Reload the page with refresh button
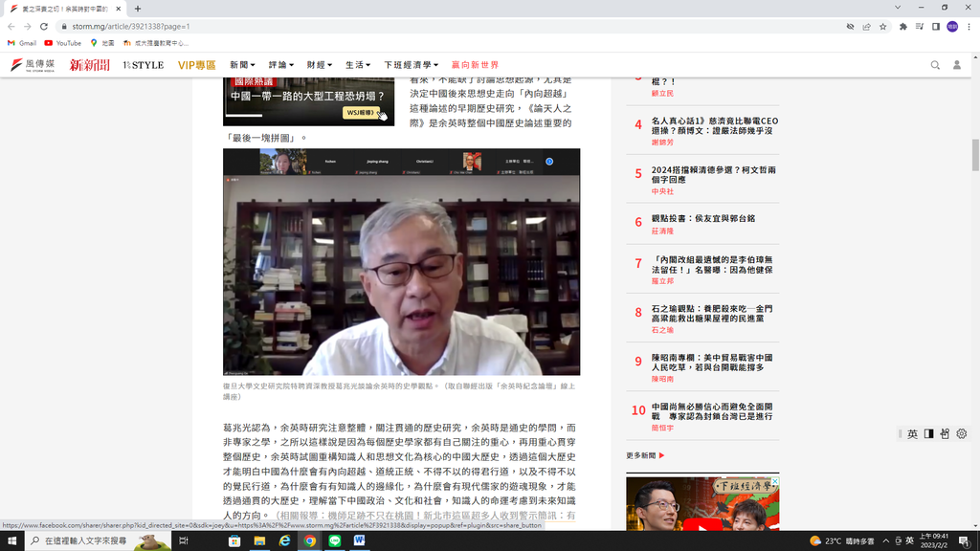 (43, 27)
